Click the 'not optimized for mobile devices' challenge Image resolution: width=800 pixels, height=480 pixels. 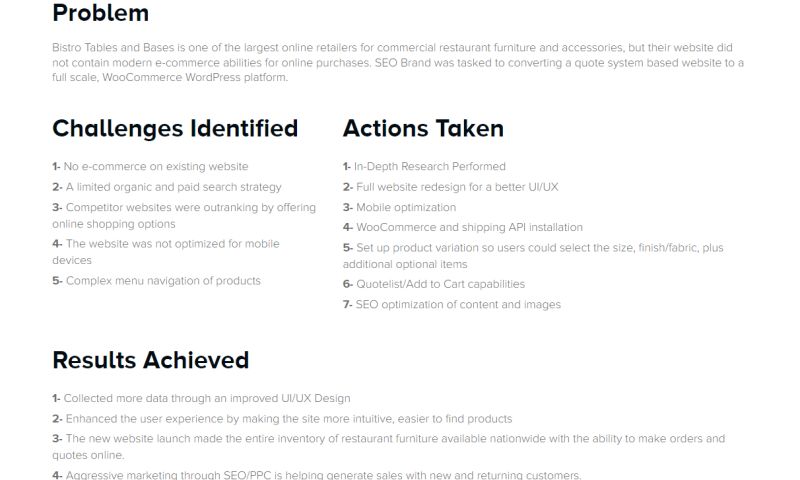coord(166,252)
